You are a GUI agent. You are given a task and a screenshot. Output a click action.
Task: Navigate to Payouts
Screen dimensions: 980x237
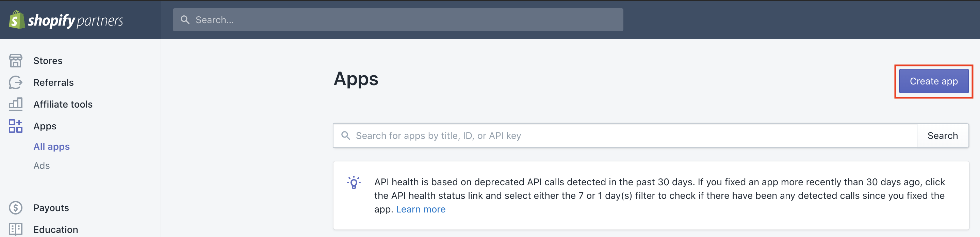click(x=51, y=208)
